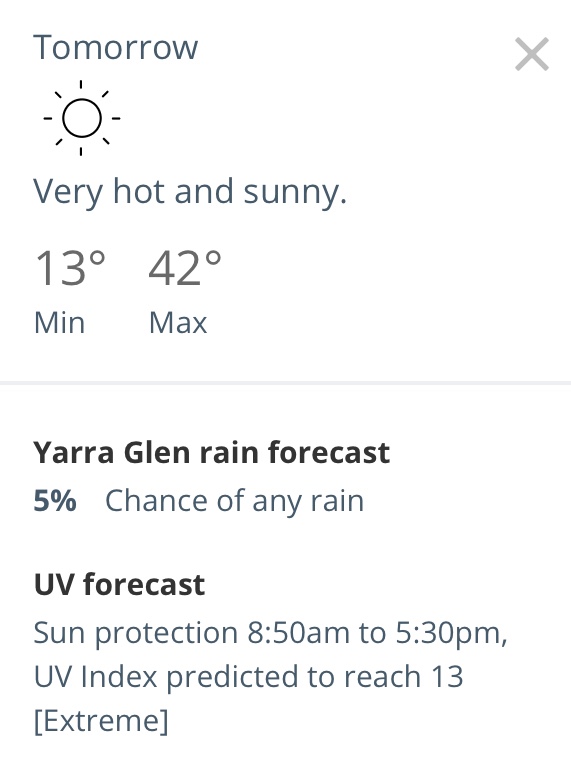The width and height of the screenshot is (571, 767).
Task: Select the Max label
Action: (178, 323)
